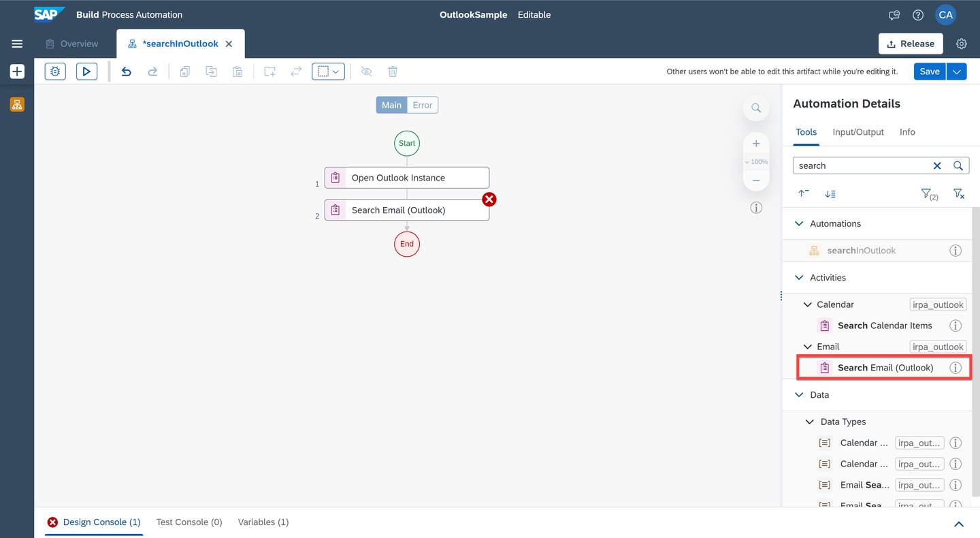This screenshot has height=538, width=980.
Task: Open the Tools tab
Action: click(x=806, y=132)
